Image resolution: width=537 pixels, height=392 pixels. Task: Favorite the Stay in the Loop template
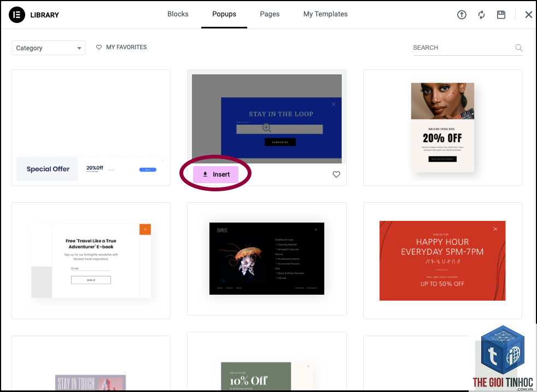pos(336,174)
